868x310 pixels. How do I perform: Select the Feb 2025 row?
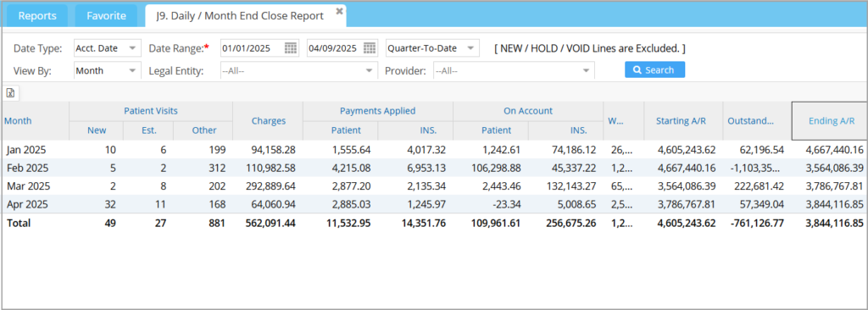[x=434, y=168]
